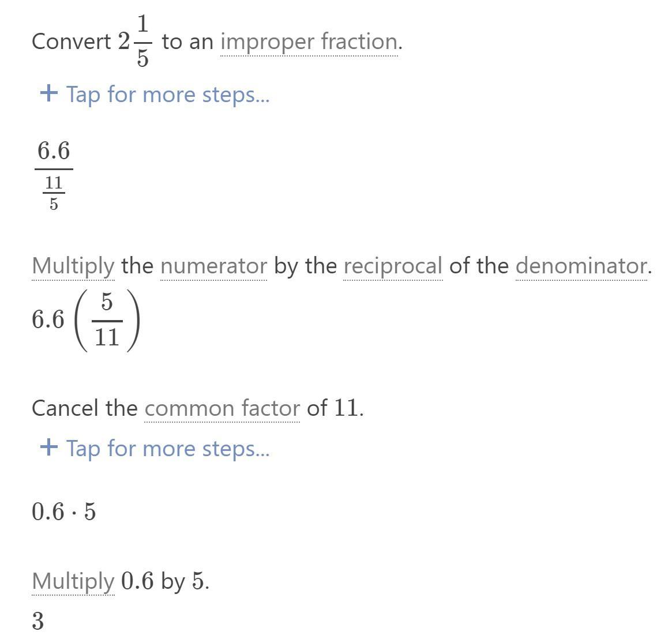Click the final answer 3
Viewport: 672px width, 643px height.
pyautogui.click(x=37, y=621)
